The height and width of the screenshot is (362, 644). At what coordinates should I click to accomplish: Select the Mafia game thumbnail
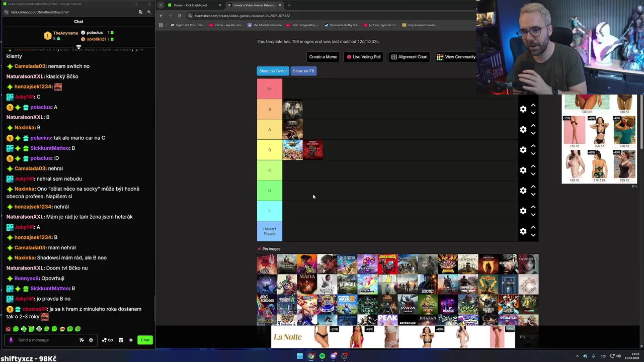[307, 284]
